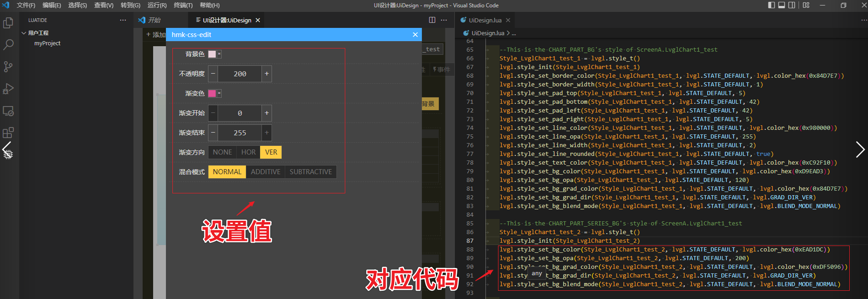Open the Run and Debug icon

point(8,89)
